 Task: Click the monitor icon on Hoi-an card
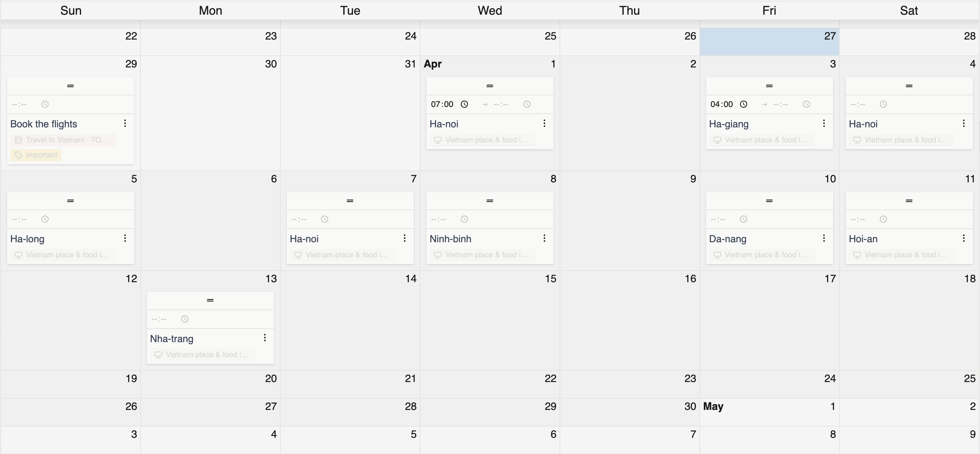pyautogui.click(x=857, y=255)
